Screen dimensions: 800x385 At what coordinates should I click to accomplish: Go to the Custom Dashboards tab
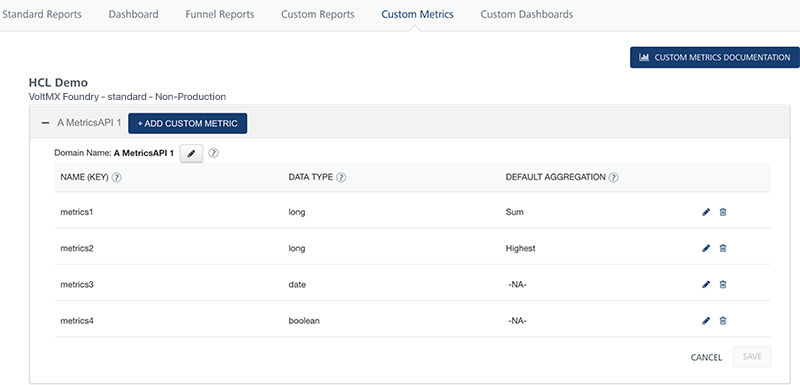(527, 14)
